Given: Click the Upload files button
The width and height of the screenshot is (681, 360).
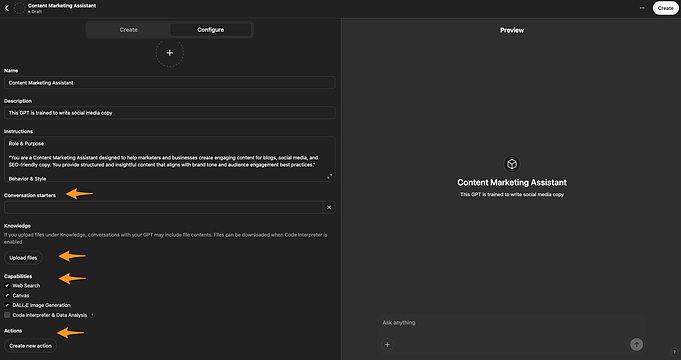Looking at the screenshot, I should click(23, 258).
